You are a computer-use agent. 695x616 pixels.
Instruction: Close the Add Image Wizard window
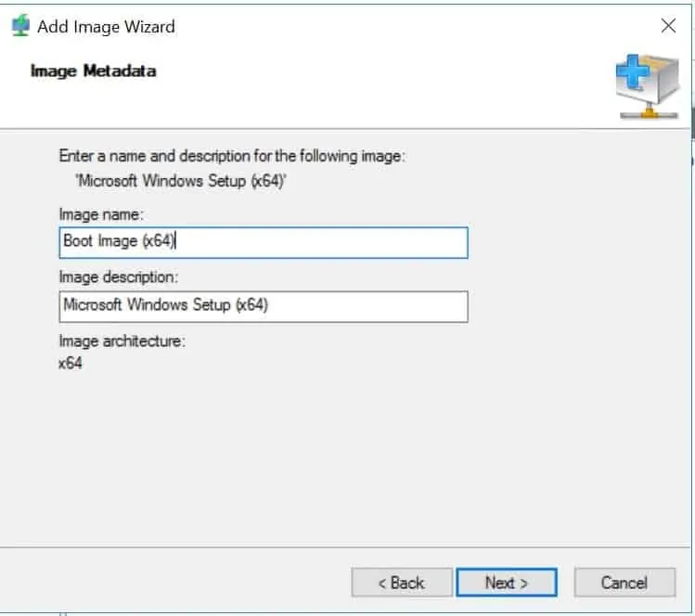[x=668, y=26]
